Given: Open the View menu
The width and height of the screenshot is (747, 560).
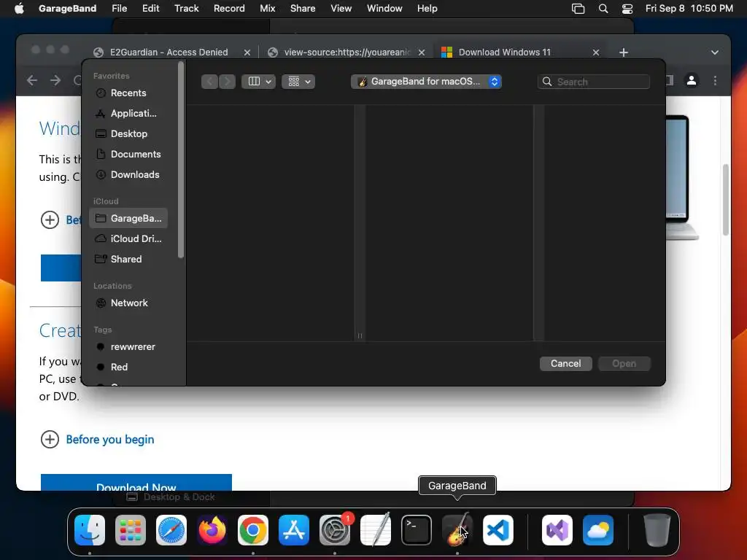Looking at the screenshot, I should tap(341, 8).
